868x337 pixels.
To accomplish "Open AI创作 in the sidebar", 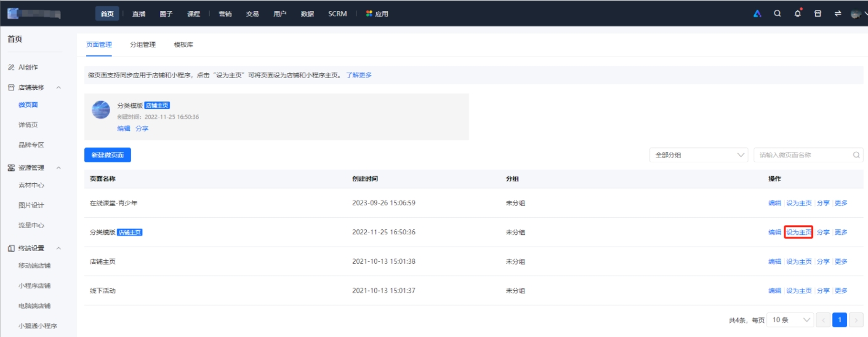I will [31, 67].
